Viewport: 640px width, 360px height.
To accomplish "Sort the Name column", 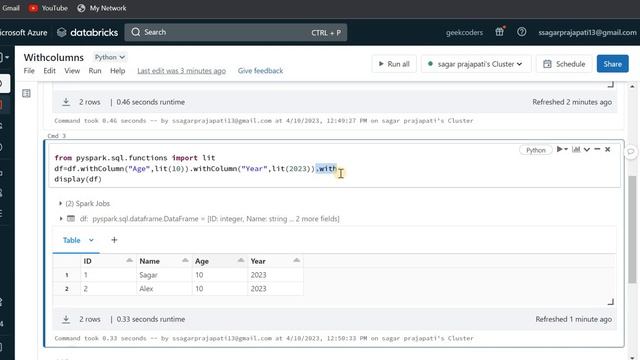I will (x=185, y=260).
